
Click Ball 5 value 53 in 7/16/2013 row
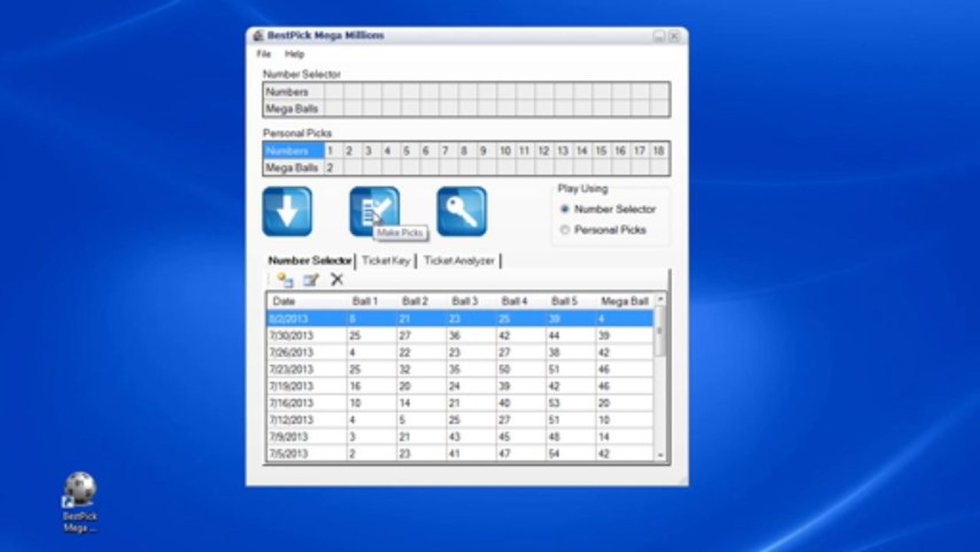click(x=571, y=402)
